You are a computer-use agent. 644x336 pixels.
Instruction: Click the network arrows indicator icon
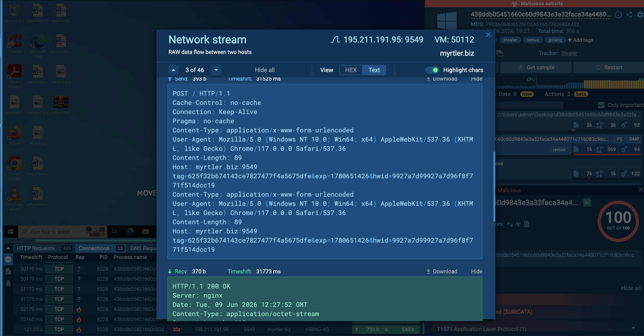(510, 224)
